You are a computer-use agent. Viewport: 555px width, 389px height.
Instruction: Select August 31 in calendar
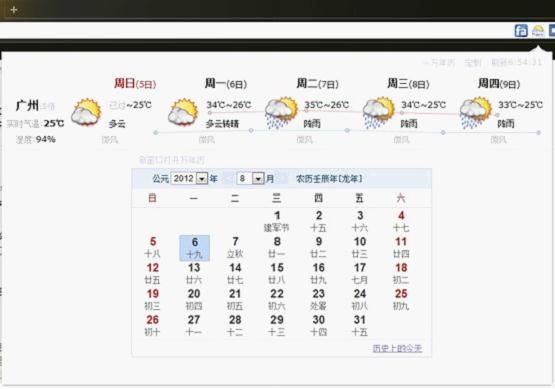[x=360, y=326]
